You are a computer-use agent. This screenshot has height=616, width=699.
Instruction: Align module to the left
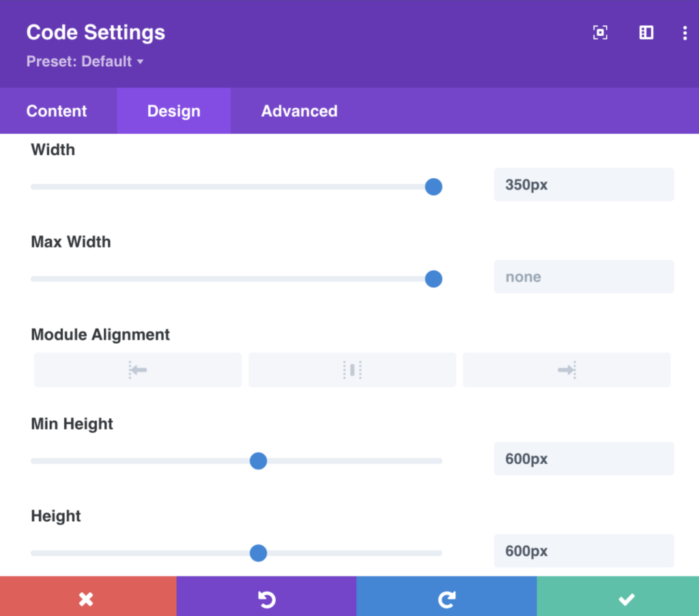point(138,370)
